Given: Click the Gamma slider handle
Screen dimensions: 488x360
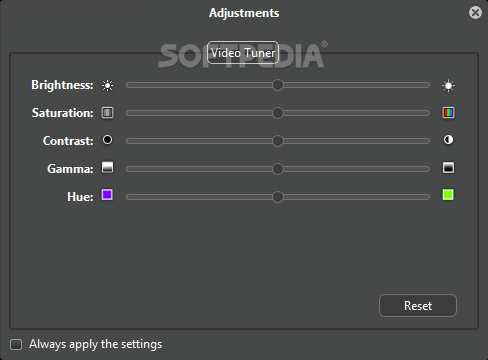Looking at the screenshot, I should click(x=278, y=169).
